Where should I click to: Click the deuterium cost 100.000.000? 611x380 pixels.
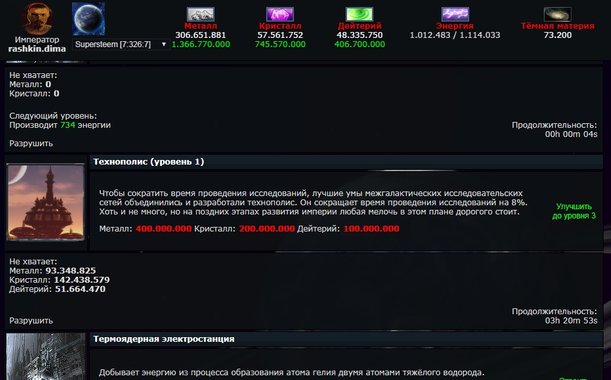371,229
